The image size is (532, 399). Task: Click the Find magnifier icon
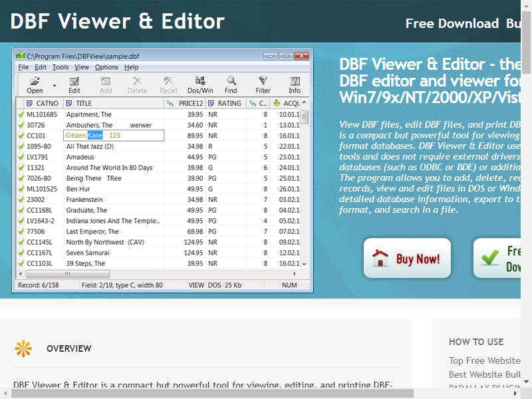pyautogui.click(x=231, y=81)
